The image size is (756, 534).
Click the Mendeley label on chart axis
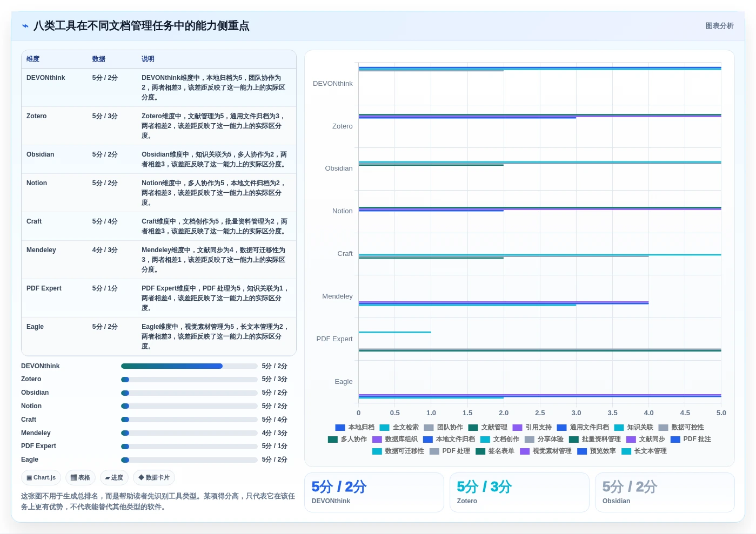click(x=337, y=296)
